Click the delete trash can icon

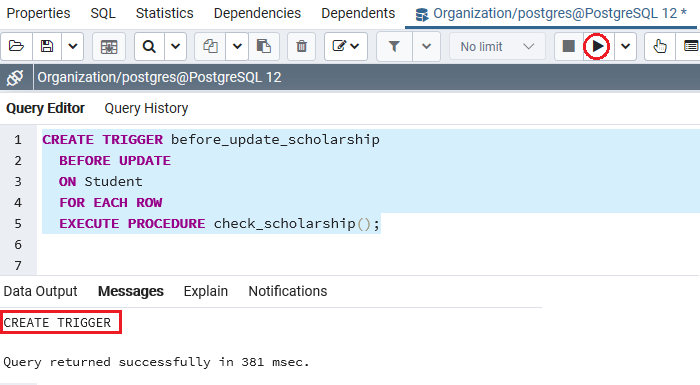[302, 46]
